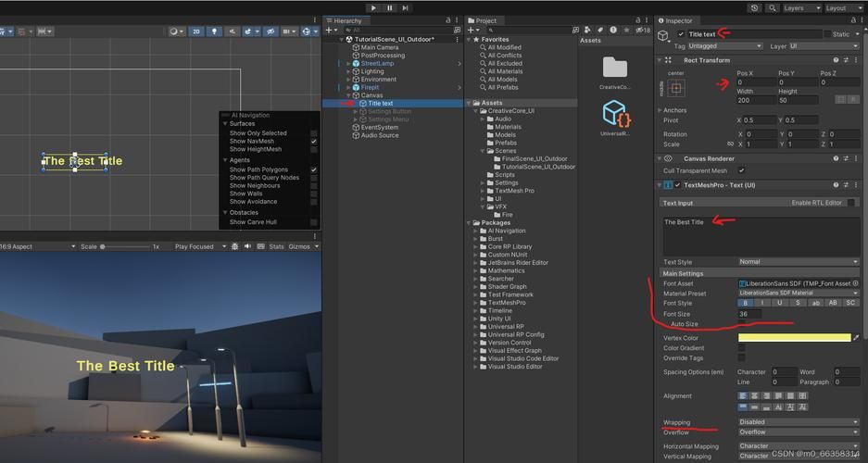Toggle Bold font style button

pos(746,303)
